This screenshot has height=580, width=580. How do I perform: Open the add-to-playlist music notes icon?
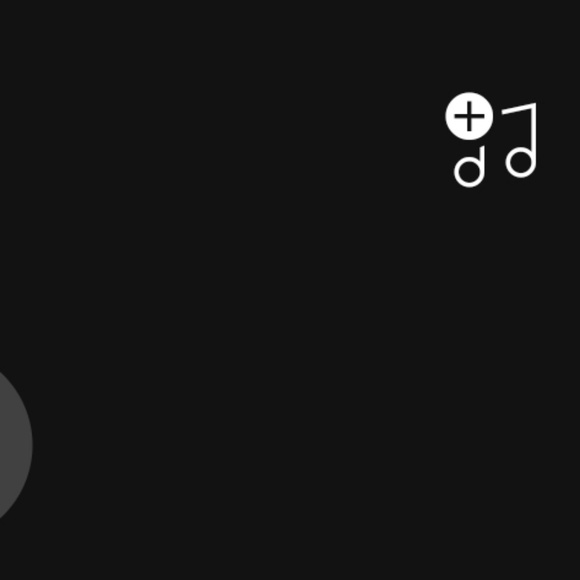pos(491,140)
